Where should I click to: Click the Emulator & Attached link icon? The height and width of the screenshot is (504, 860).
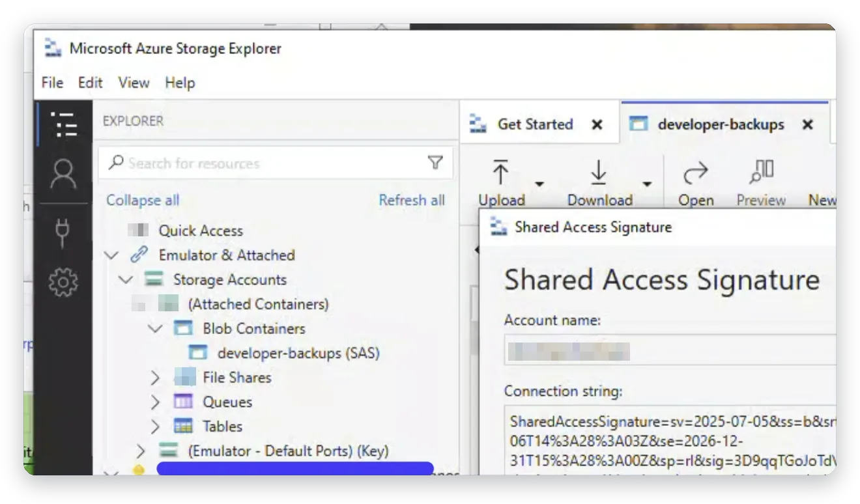pos(139,255)
